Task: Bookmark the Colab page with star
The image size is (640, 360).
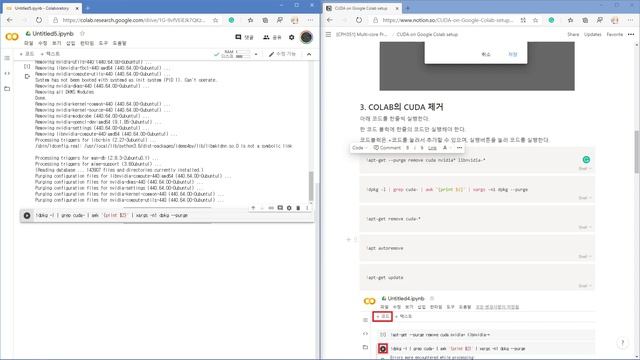Action: tap(216, 20)
